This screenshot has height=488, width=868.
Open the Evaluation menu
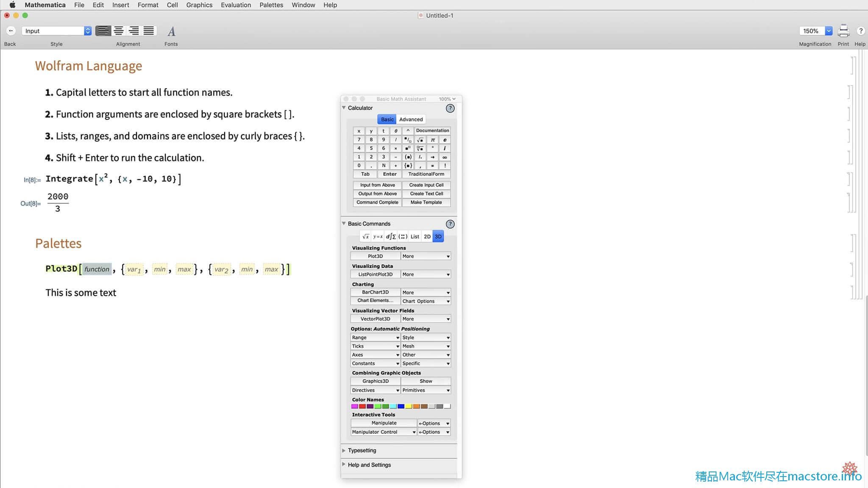tap(236, 5)
